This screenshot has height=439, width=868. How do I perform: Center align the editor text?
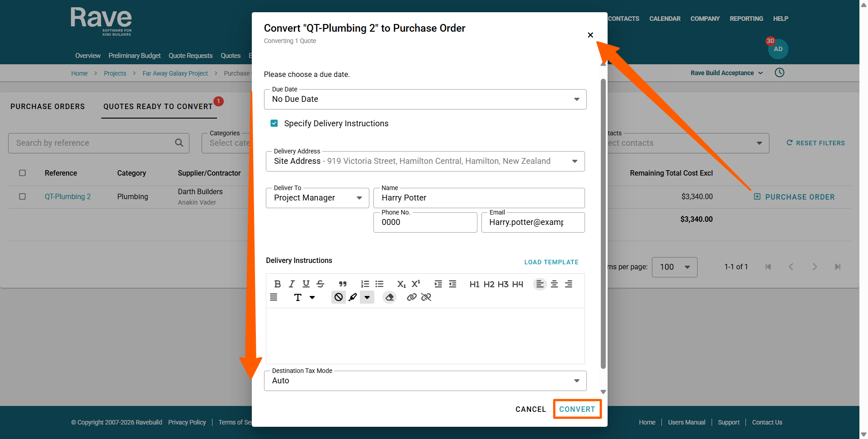[x=554, y=284]
